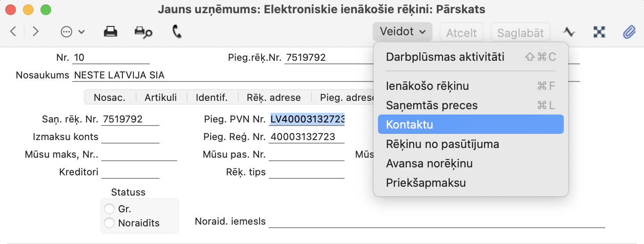Open the activity graph icon
Image resolution: width=644 pixels, height=244 pixels.
pyautogui.click(x=569, y=32)
